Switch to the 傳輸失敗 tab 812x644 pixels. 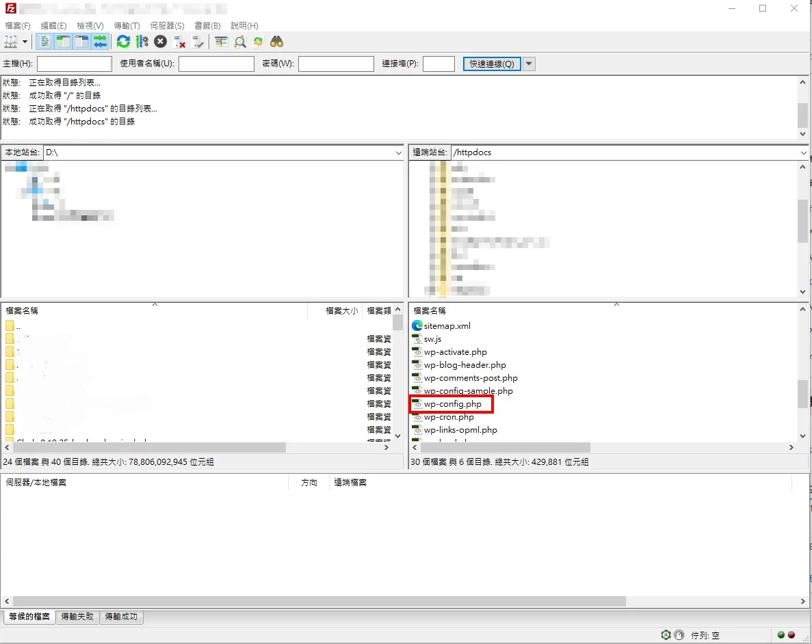pyautogui.click(x=78, y=617)
